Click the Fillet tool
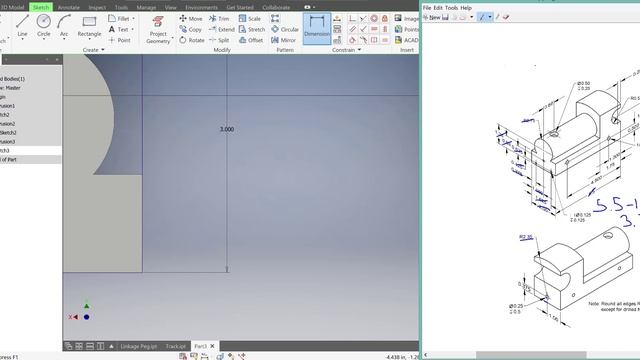This screenshot has width=640, height=360. (x=119, y=19)
